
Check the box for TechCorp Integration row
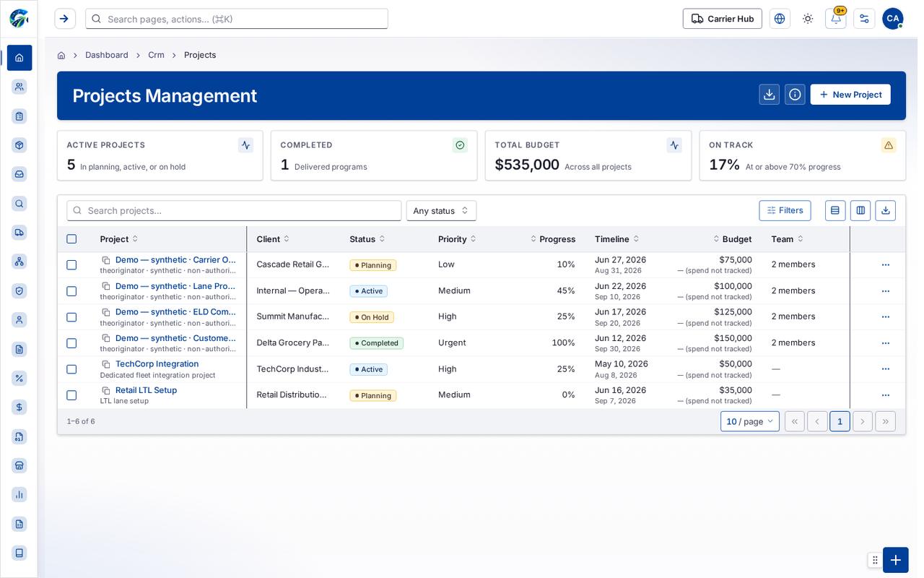pos(71,369)
